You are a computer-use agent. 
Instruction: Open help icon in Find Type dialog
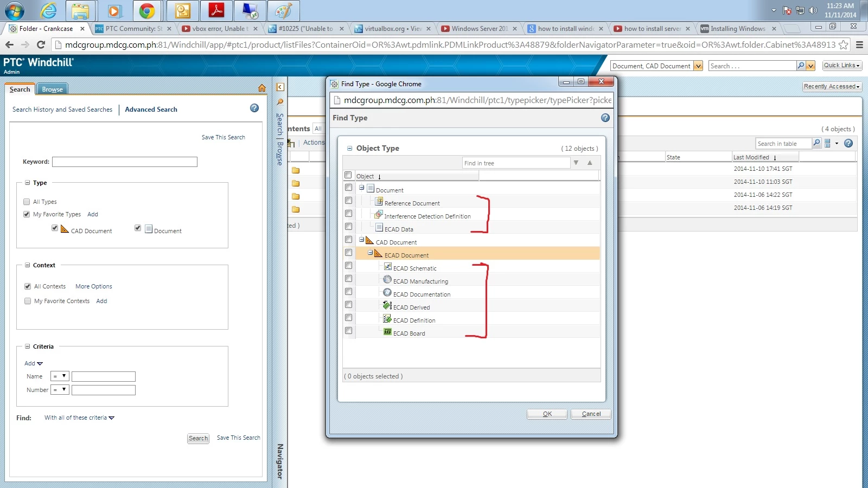pos(605,118)
